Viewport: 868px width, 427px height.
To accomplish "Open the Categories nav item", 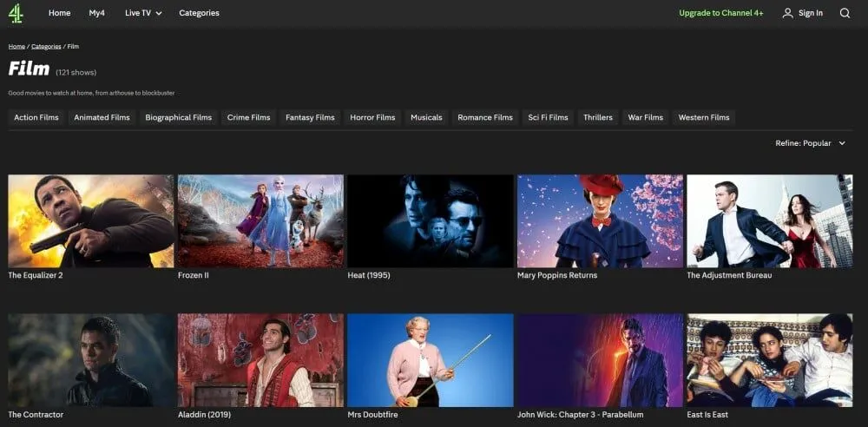I will click(x=199, y=13).
